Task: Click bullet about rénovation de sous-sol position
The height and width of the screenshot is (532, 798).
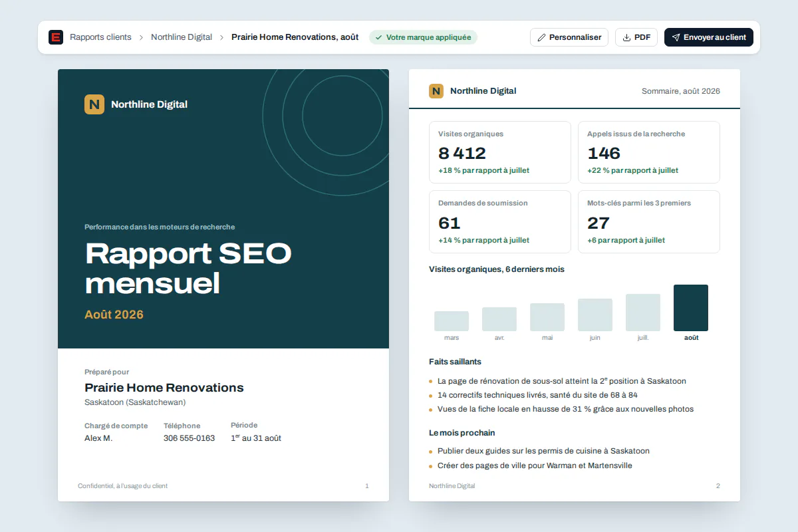Action: point(562,381)
